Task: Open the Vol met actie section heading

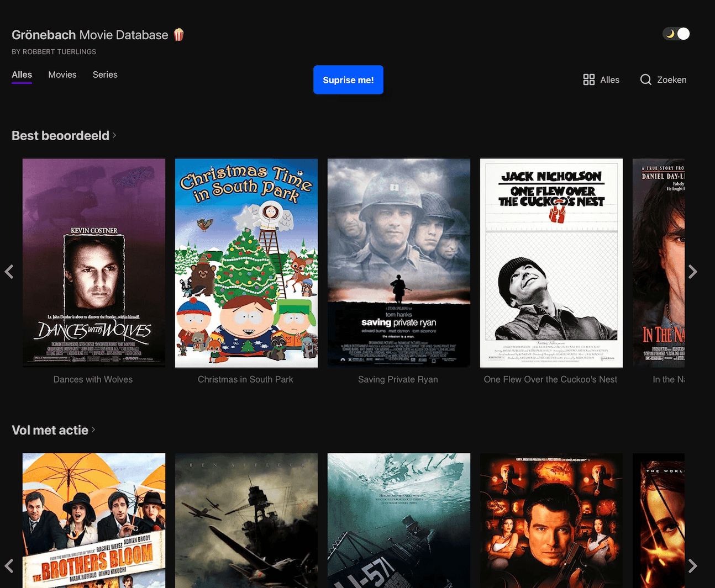Action: (x=50, y=430)
